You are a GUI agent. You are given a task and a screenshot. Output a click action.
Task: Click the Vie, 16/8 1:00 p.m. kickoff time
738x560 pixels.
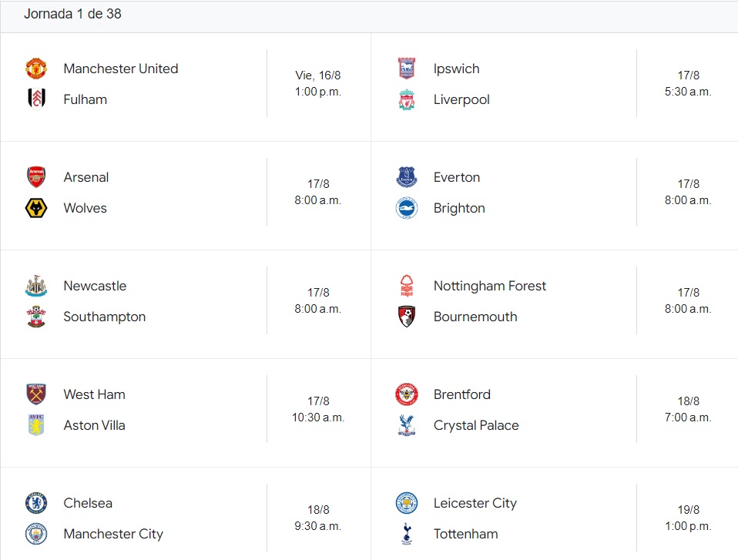click(x=318, y=83)
